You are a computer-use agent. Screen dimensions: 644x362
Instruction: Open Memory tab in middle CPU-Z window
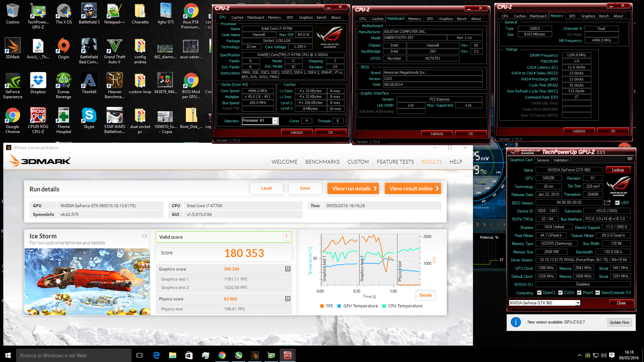pos(414,19)
